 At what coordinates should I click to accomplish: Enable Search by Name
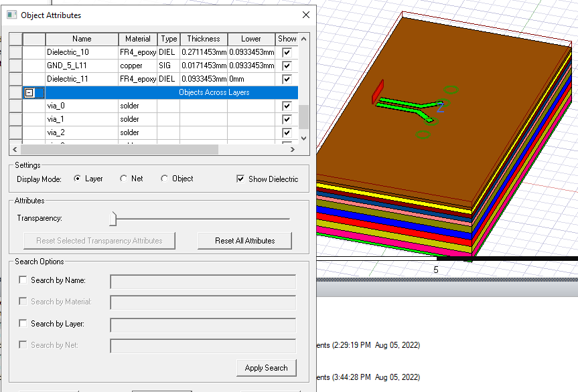(23, 280)
